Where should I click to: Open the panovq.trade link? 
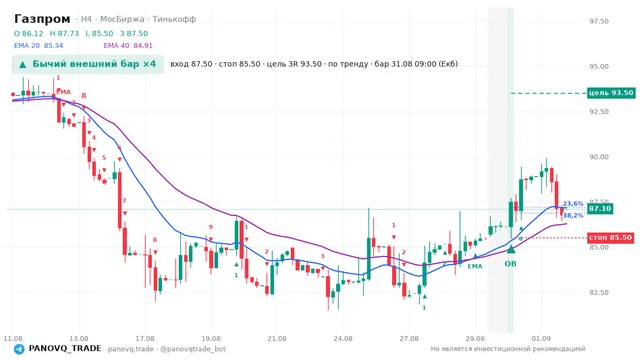[x=131, y=349]
